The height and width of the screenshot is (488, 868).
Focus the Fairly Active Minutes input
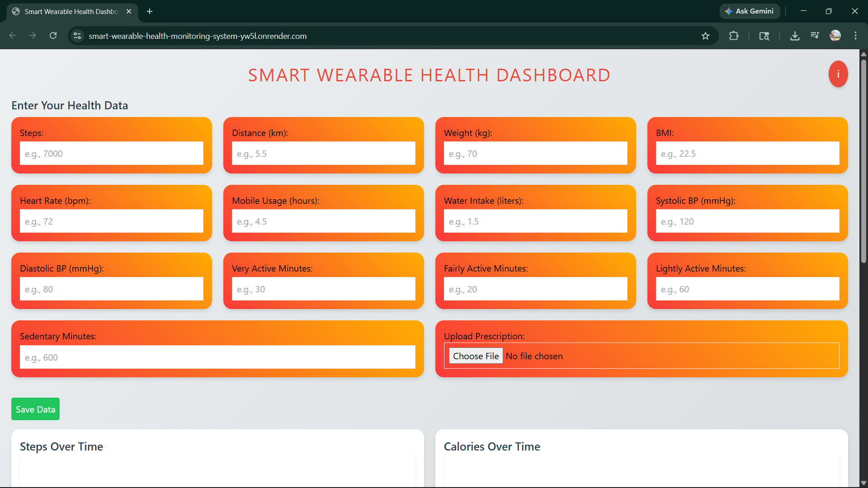(536, 289)
